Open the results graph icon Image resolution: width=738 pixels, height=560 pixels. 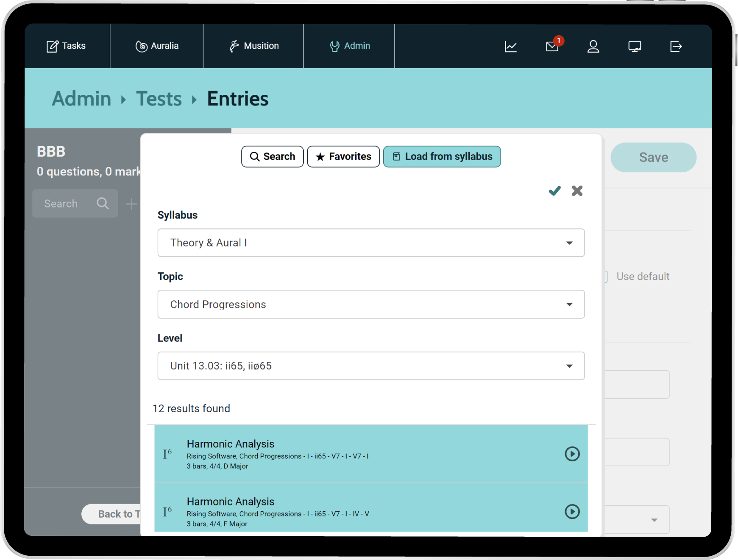tap(510, 46)
